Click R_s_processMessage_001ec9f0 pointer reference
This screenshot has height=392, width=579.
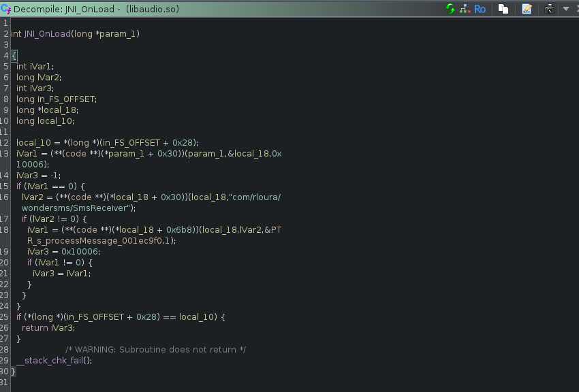coord(95,241)
